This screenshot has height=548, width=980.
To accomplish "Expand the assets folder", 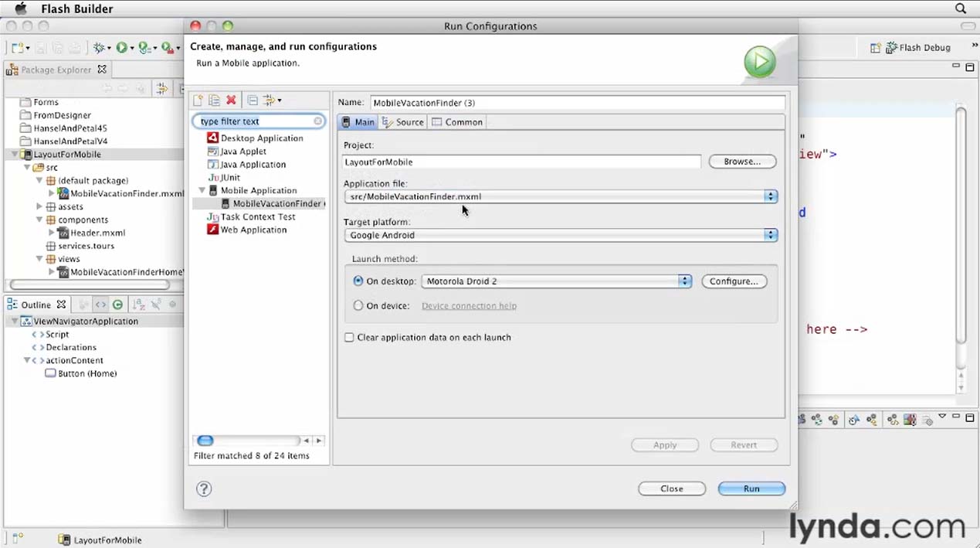I will [39, 207].
